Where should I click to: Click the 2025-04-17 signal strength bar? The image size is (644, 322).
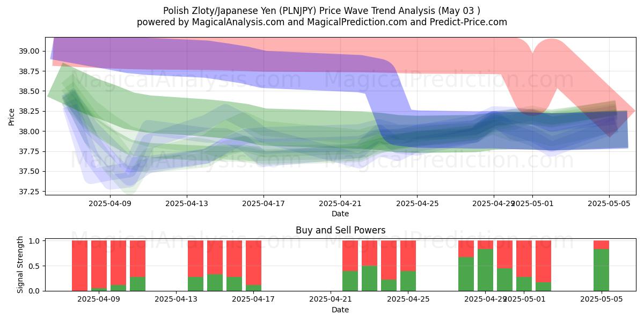(x=253, y=266)
